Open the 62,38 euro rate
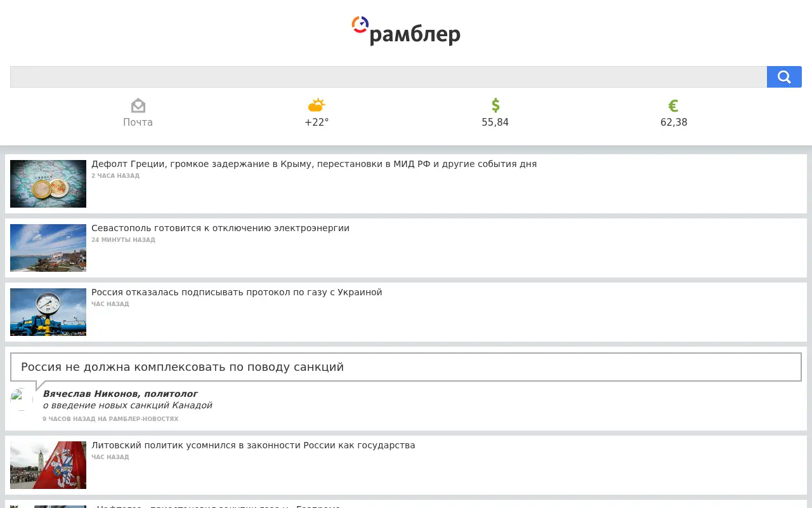Image resolution: width=812 pixels, height=508 pixels. [x=674, y=122]
